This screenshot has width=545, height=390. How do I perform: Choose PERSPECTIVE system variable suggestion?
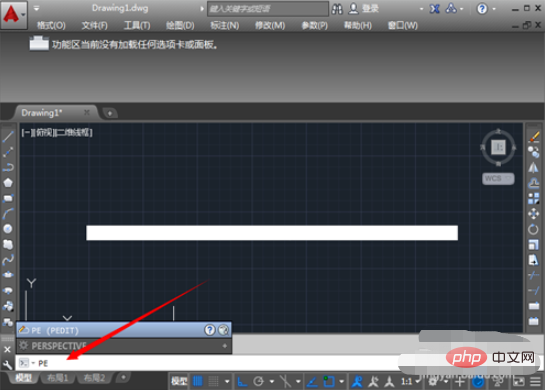[124, 346]
